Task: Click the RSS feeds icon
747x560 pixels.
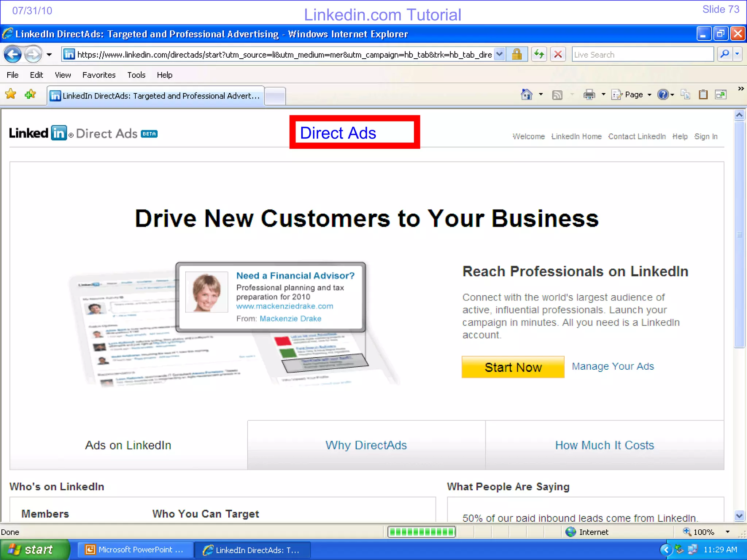Action: 557,95
